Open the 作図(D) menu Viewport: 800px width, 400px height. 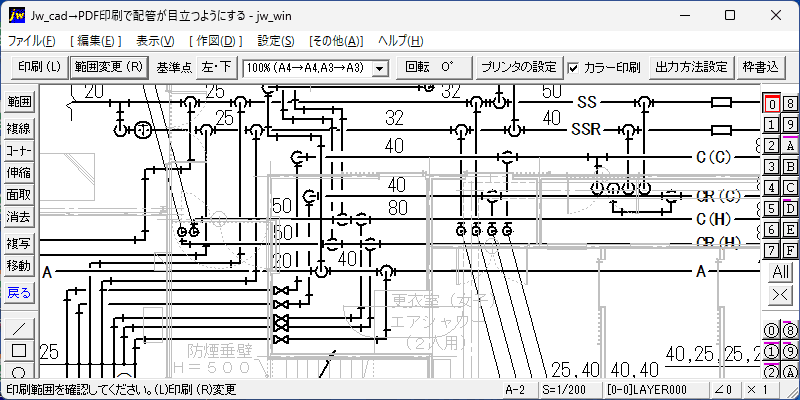(x=215, y=41)
